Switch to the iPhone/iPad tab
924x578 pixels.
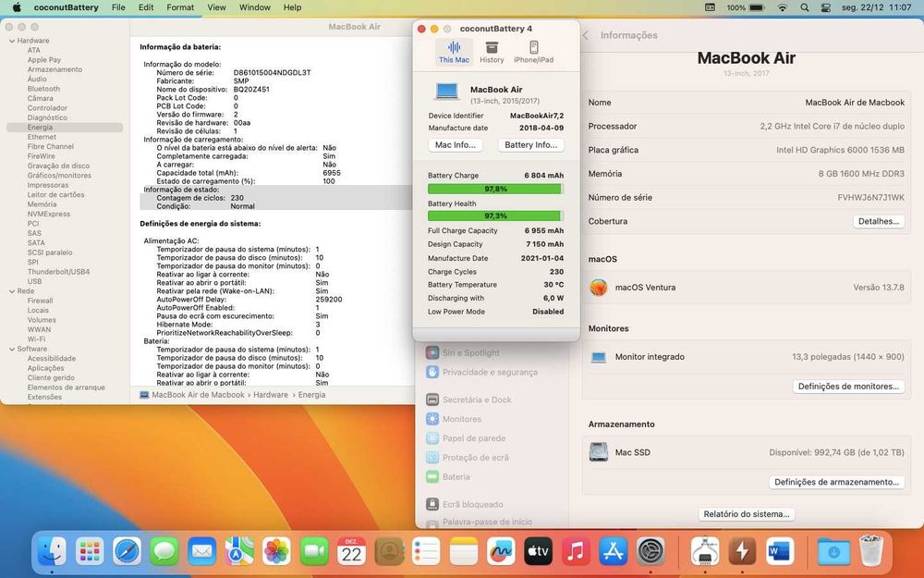533,52
